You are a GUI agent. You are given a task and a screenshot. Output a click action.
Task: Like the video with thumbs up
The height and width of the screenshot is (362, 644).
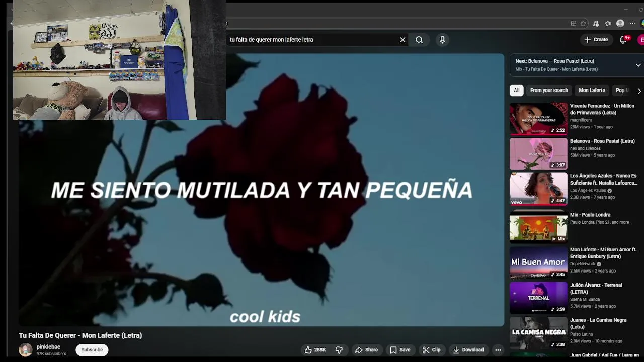(315, 350)
